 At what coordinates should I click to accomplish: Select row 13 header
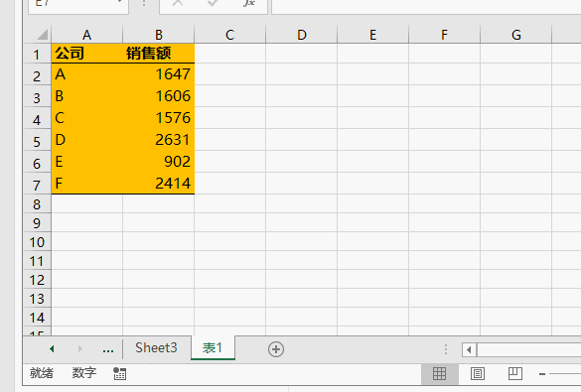click(37, 299)
